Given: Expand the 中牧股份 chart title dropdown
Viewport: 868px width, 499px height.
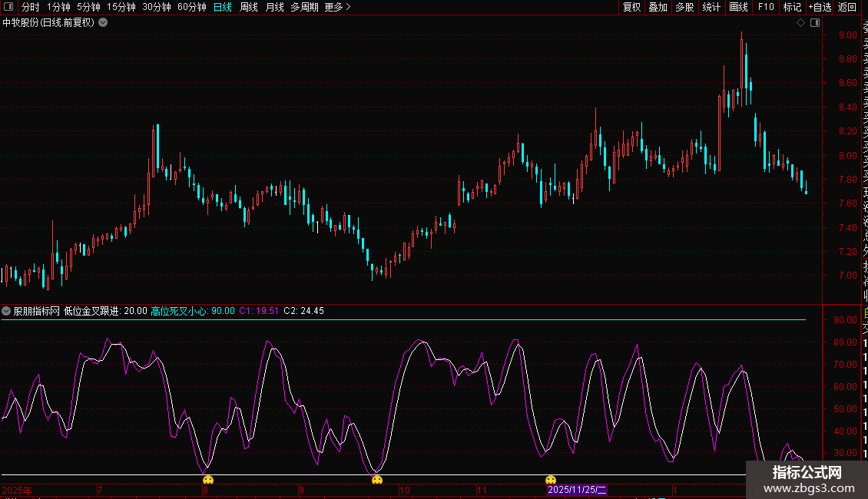Looking at the screenshot, I should (x=103, y=22).
